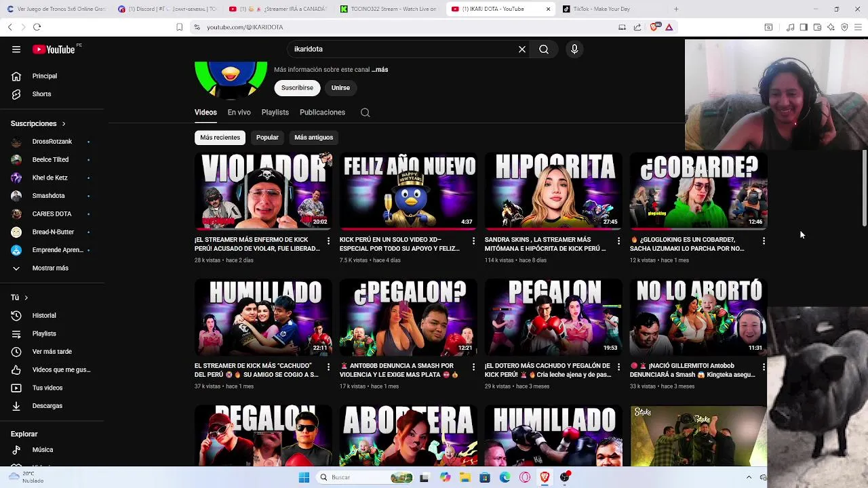This screenshot has height=488, width=868.
Task: Open the Principal home icon in sidebar
Action: (x=16, y=76)
